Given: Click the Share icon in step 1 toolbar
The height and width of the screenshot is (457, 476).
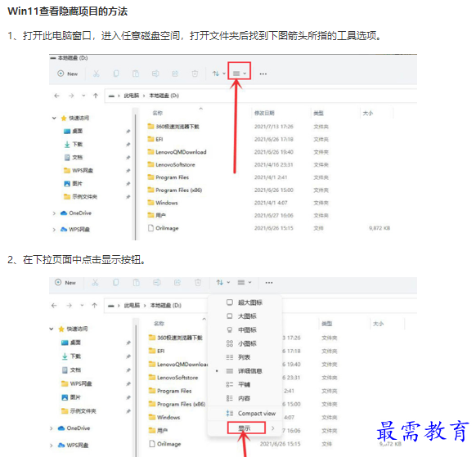Looking at the screenshot, I should point(175,74).
